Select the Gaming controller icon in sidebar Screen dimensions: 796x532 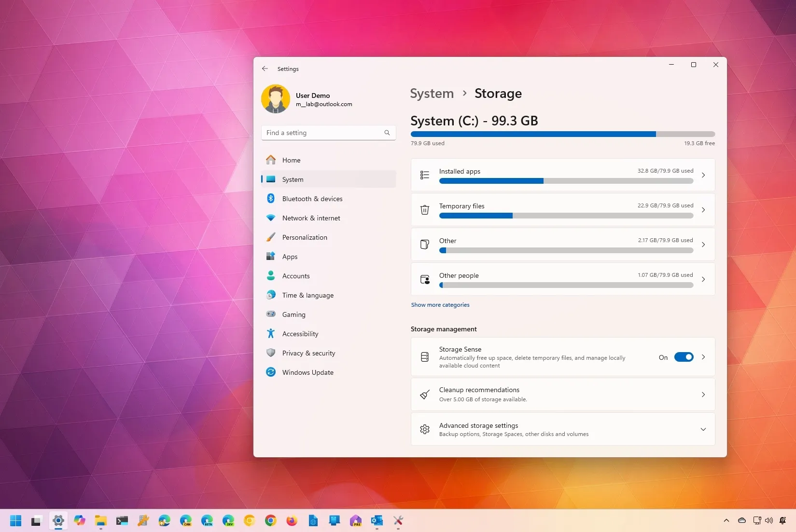pyautogui.click(x=271, y=314)
